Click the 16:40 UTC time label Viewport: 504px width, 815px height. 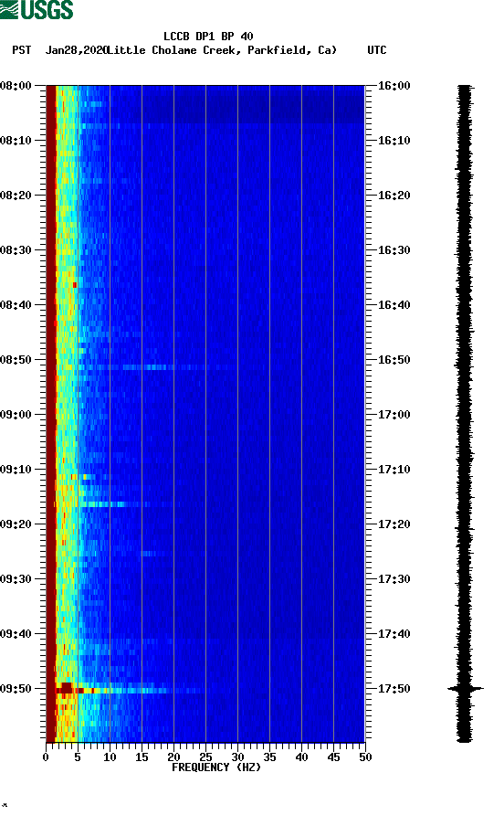point(394,305)
